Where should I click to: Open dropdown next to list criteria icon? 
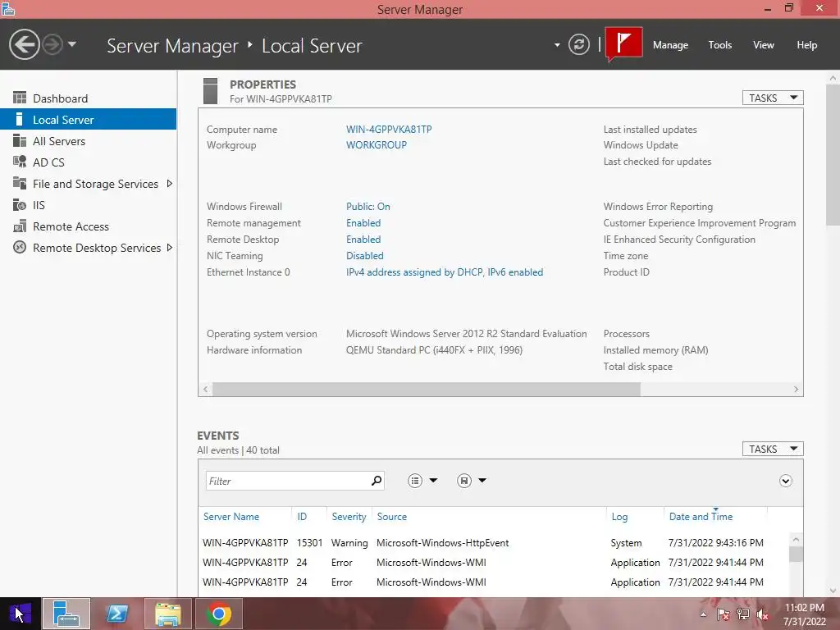pyautogui.click(x=433, y=481)
